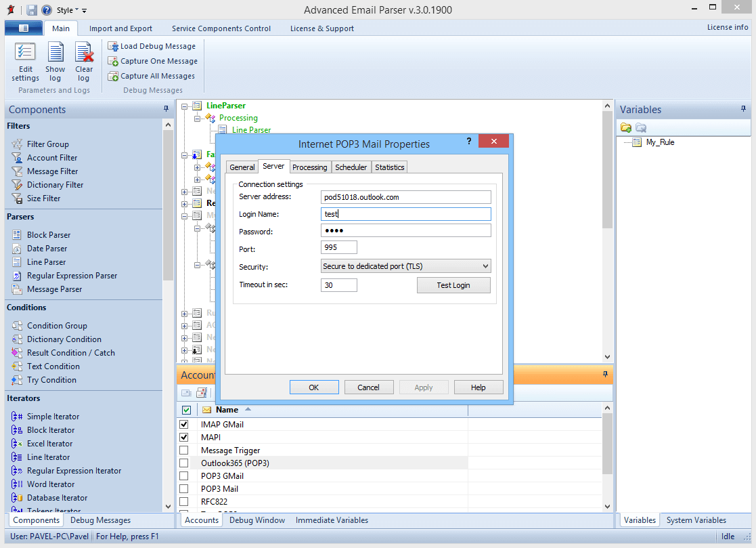Collapse the Processing node under LineParser
The width and height of the screenshot is (756, 548).
197,118
